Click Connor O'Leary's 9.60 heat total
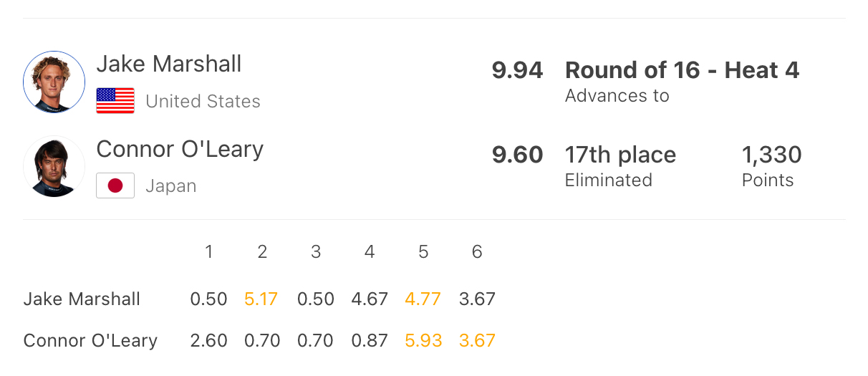The height and width of the screenshot is (376, 868). (x=517, y=155)
